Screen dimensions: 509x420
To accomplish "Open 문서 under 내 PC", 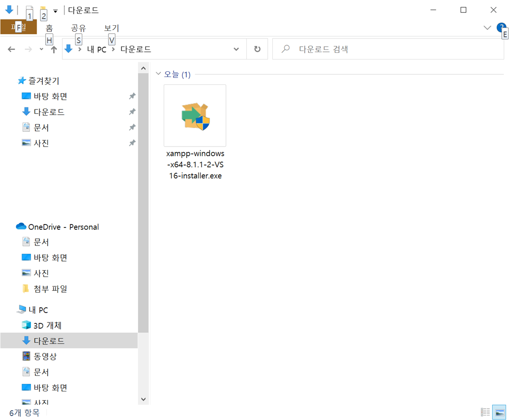I will (x=41, y=371).
